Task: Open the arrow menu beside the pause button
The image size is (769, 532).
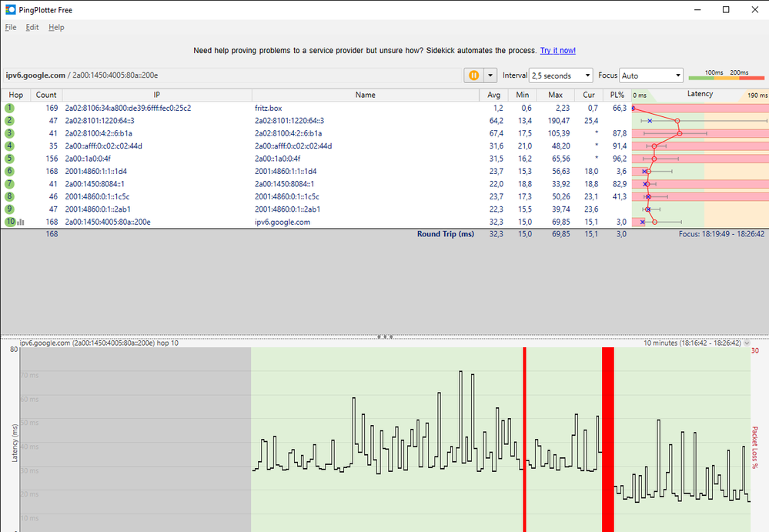Action: pos(490,75)
